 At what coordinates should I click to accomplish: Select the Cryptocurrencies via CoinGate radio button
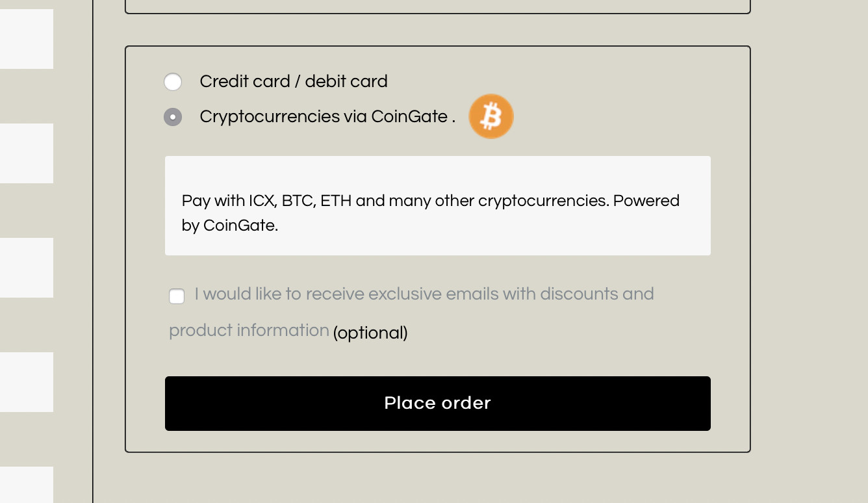point(173,117)
